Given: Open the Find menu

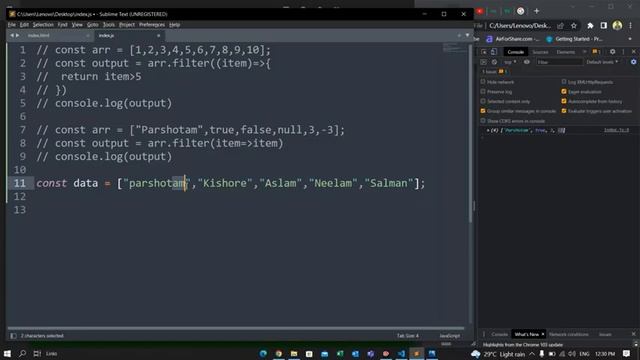Looking at the screenshot, I should (x=62, y=25).
